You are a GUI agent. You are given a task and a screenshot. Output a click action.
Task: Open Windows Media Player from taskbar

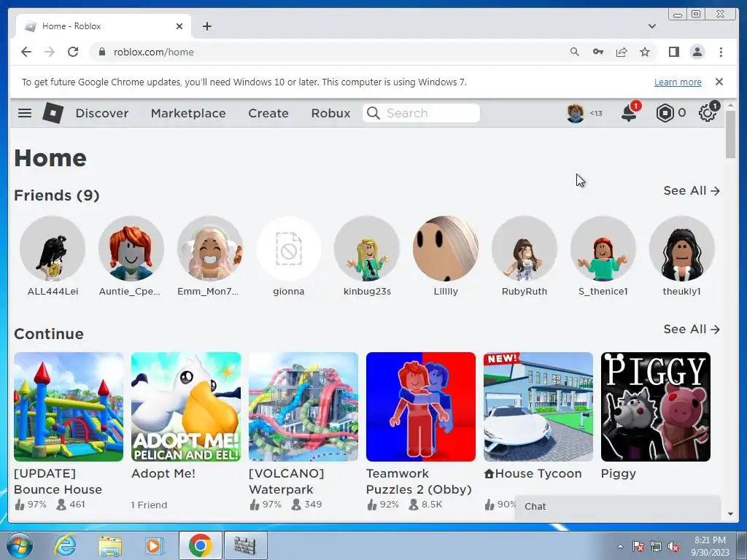(x=155, y=545)
